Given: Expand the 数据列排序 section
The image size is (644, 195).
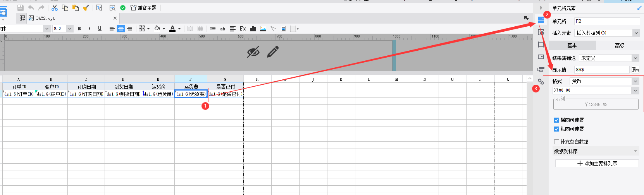Looking at the screenshot, I should (x=596, y=151).
